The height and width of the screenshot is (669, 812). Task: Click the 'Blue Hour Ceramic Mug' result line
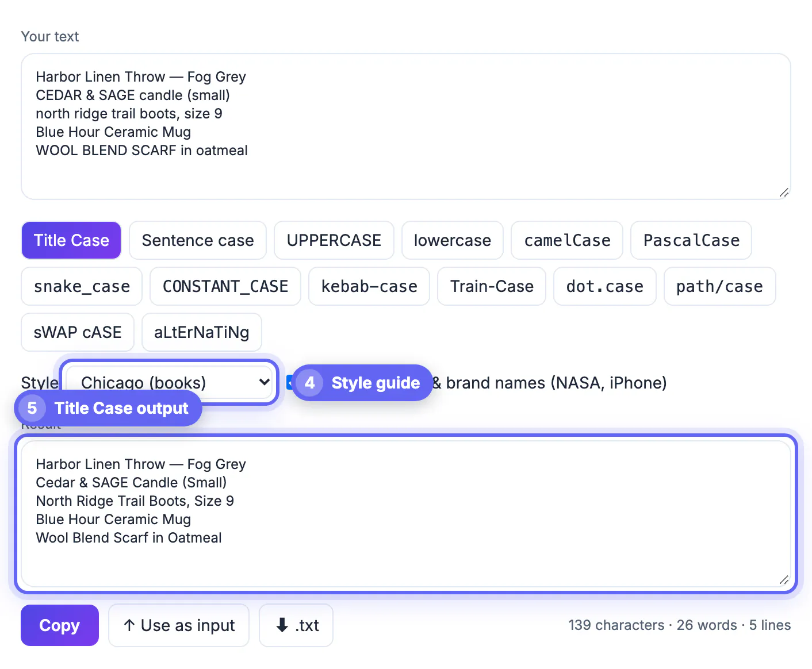tap(113, 520)
